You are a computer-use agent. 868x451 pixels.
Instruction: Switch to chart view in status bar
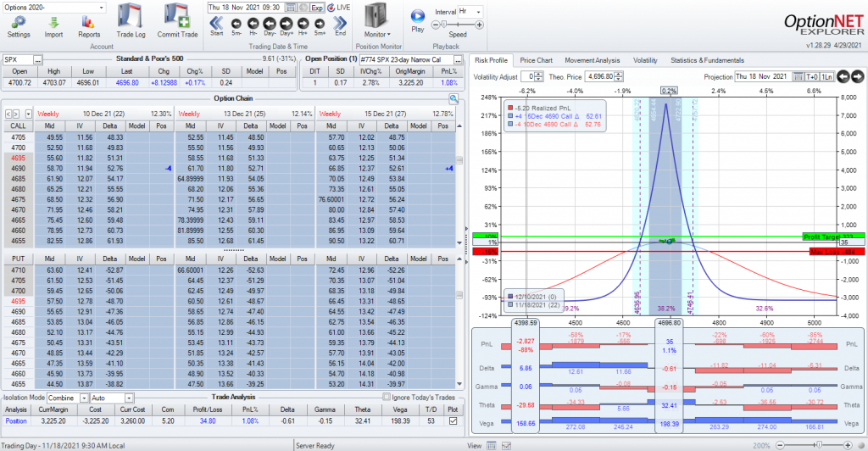pos(506,445)
